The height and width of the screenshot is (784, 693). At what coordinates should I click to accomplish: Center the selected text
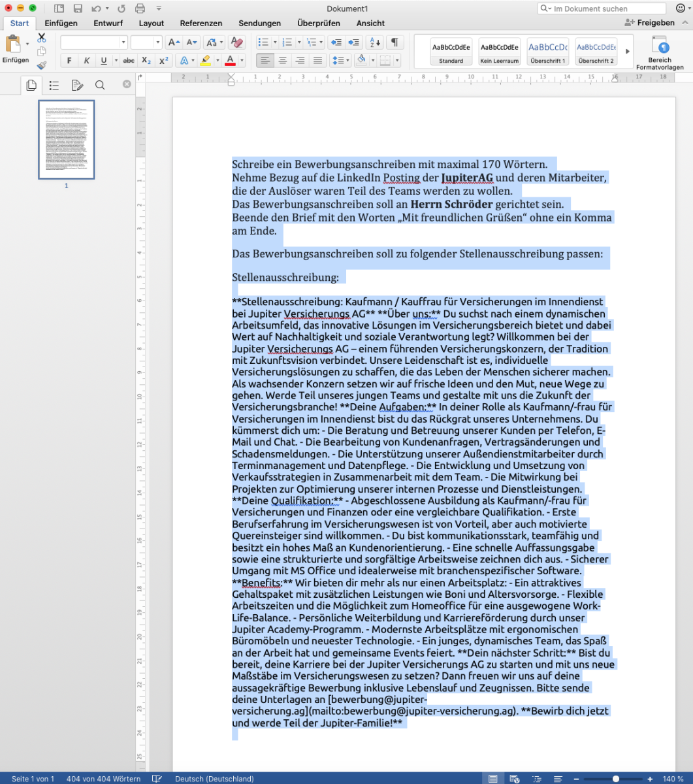(282, 61)
